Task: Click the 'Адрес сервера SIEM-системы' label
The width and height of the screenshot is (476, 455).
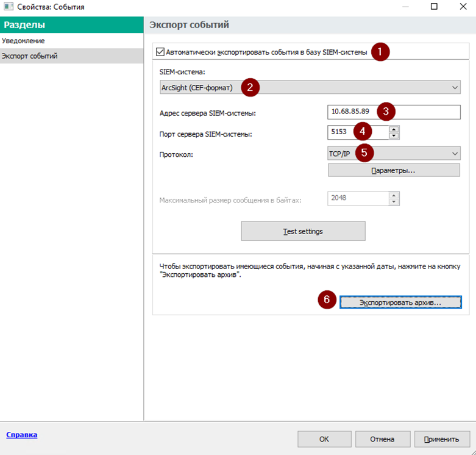Action: [208, 113]
